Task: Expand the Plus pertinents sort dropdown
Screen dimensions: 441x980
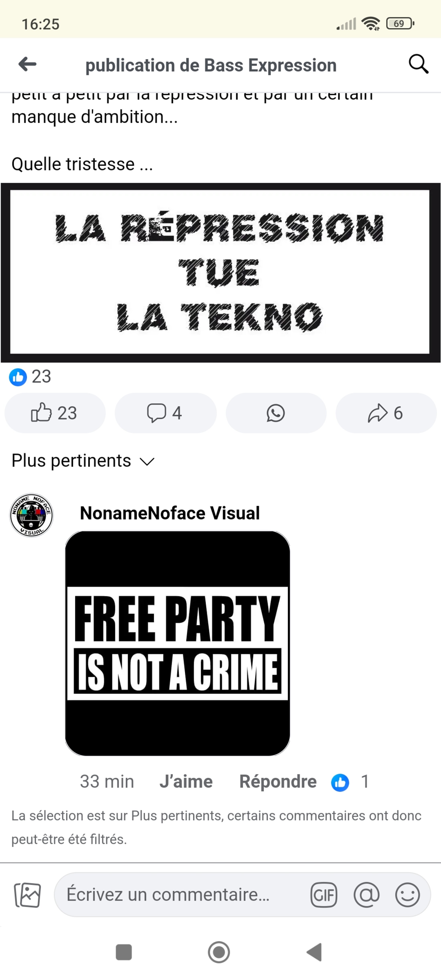Action: (83, 461)
